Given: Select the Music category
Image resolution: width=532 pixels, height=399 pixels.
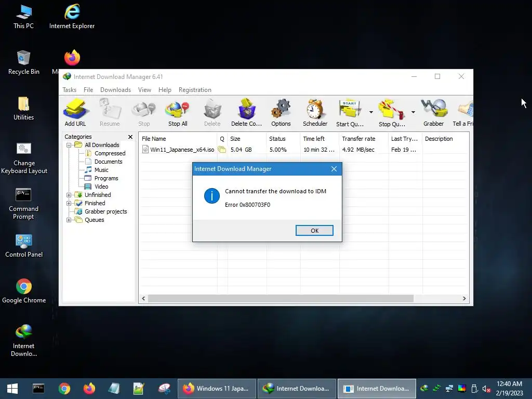Looking at the screenshot, I should point(97,170).
